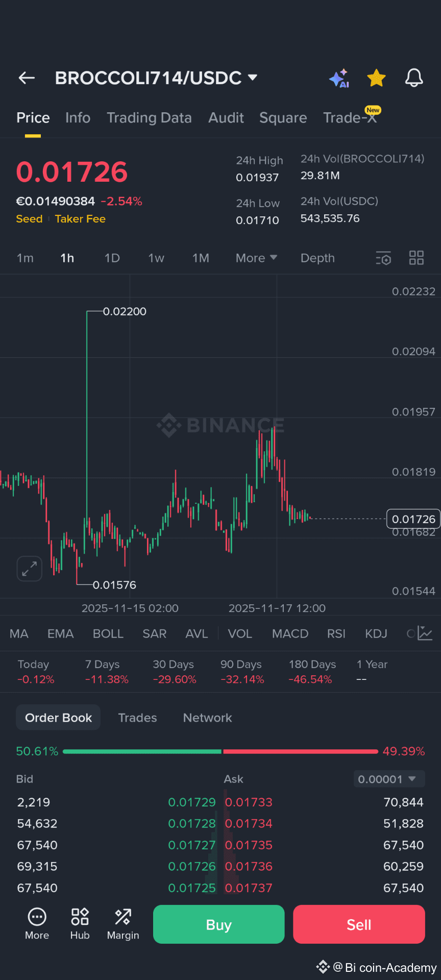Open chart settings icon beside Depth
The height and width of the screenshot is (980, 441).
pos(383,258)
